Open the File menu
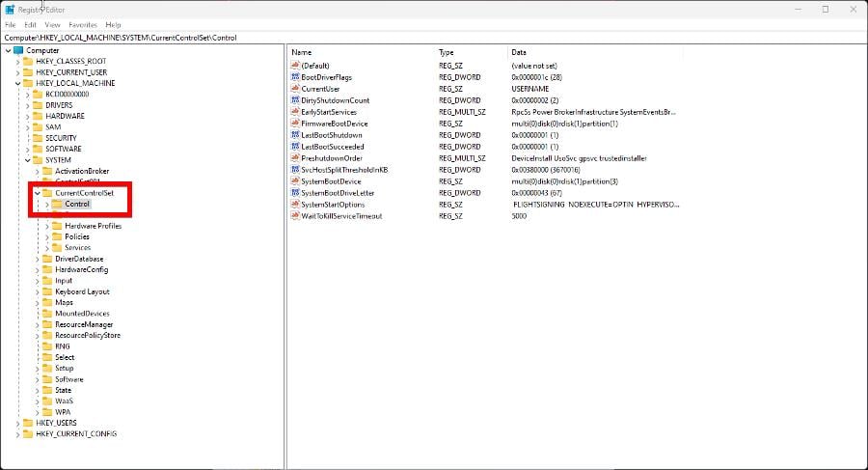The width and height of the screenshot is (868, 470). coord(10,25)
